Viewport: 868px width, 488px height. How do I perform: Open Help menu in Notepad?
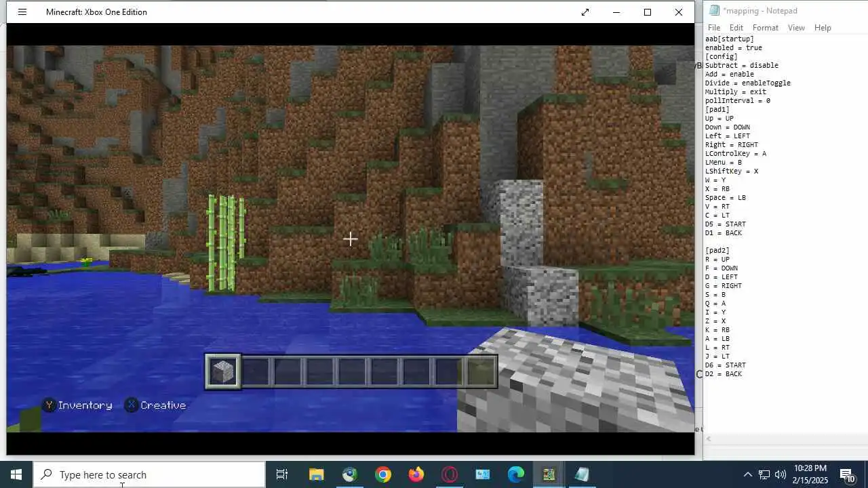823,28
